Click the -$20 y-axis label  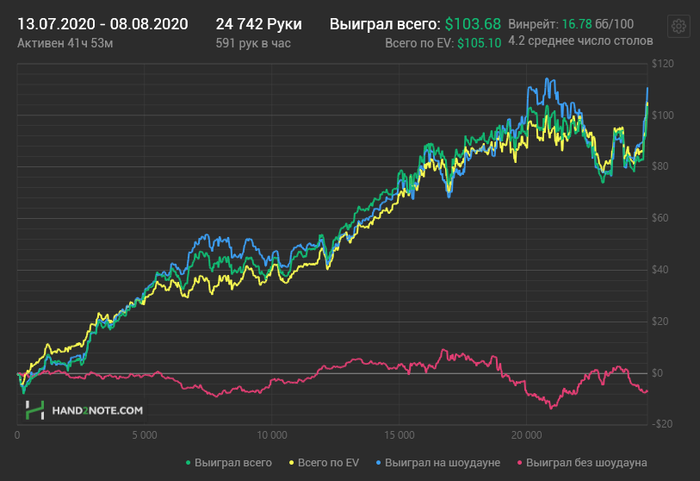tap(662, 424)
